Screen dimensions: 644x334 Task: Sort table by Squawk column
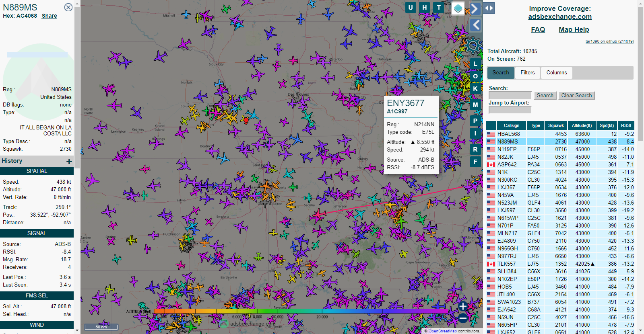coord(556,125)
